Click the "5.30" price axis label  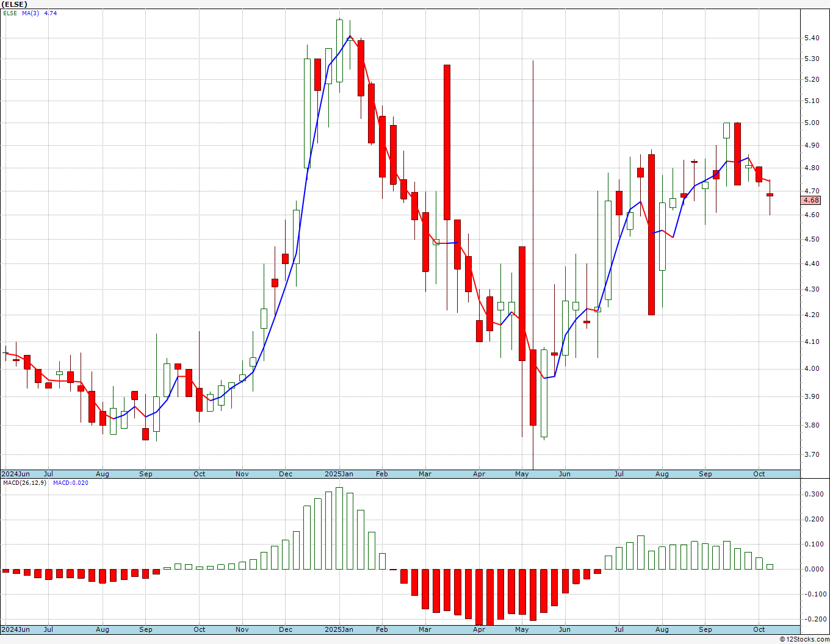tap(812, 59)
